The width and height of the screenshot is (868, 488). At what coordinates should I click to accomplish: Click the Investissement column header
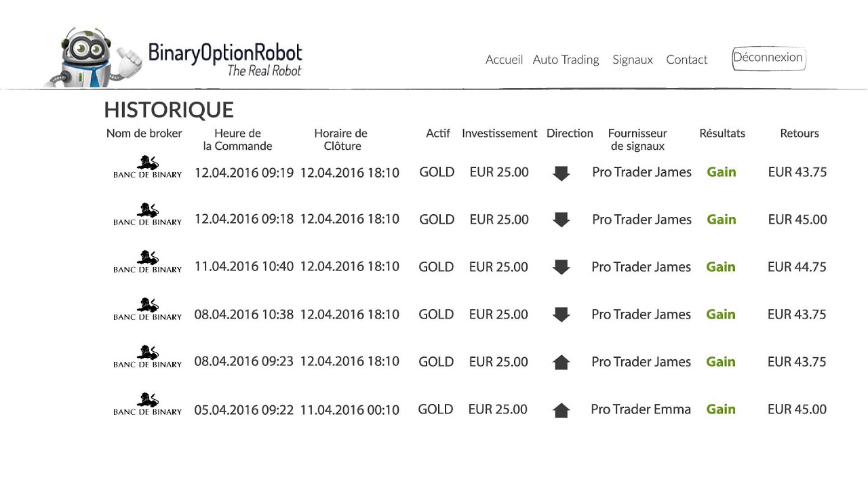point(499,134)
